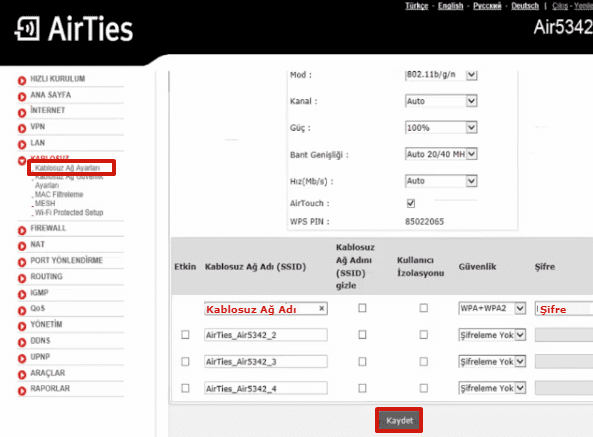The image size is (593, 437).
Task: Collapse the KABLOSUZ section arrow icon
Action: pos(22,161)
